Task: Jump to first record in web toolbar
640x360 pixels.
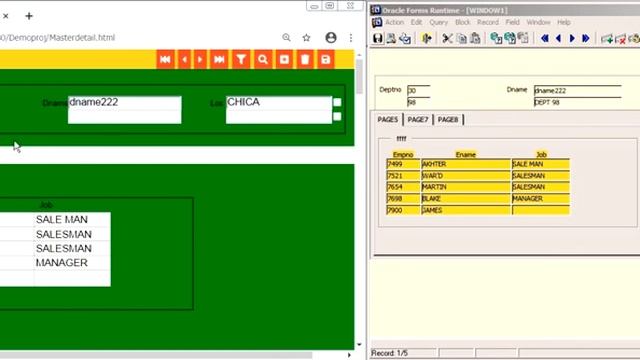Action: pos(165,60)
